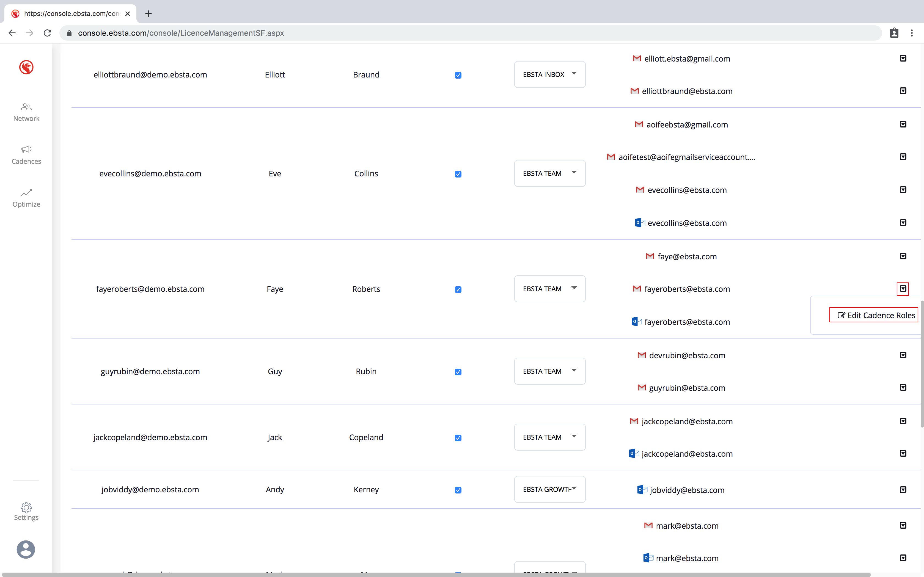Viewport: 924px width, 577px height.
Task: Click the Ebsta logo in sidebar
Action: (x=26, y=68)
